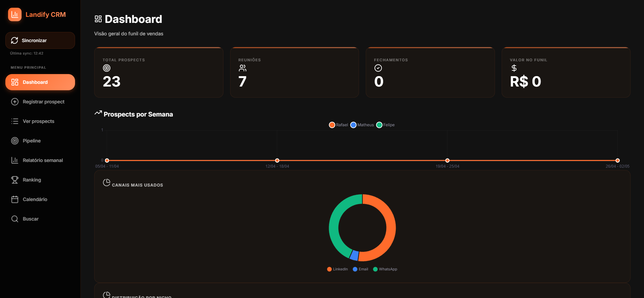Click the pie icon by Canais Mais Usados
This screenshot has width=644, height=298.
(107, 183)
